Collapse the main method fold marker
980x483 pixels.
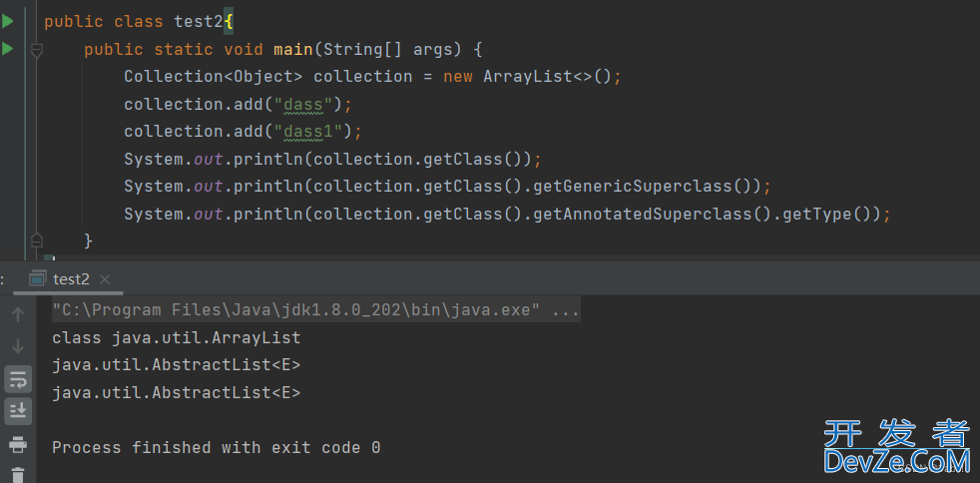pyautogui.click(x=37, y=50)
